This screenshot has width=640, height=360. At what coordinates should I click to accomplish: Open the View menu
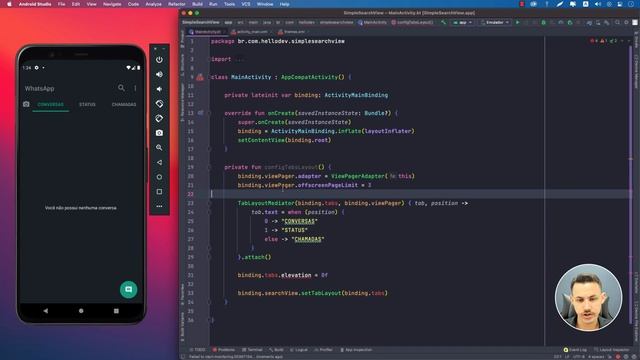pos(91,4)
